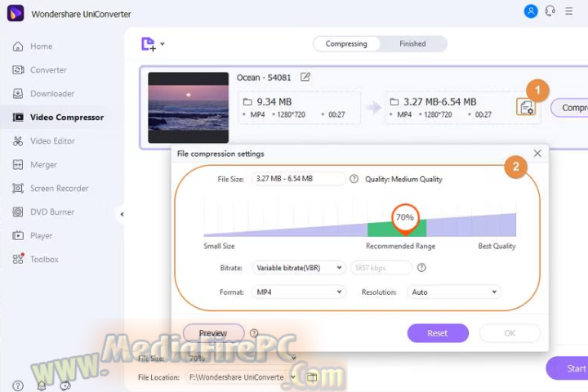This screenshot has height=392, width=588.
Task: Collapse the sidebar with the arrow handle
Action: 122,214
